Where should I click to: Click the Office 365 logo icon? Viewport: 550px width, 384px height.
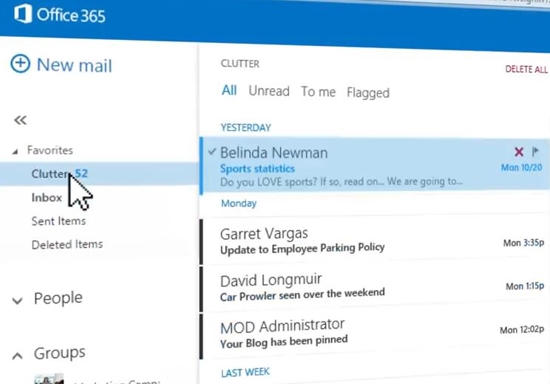(23, 14)
